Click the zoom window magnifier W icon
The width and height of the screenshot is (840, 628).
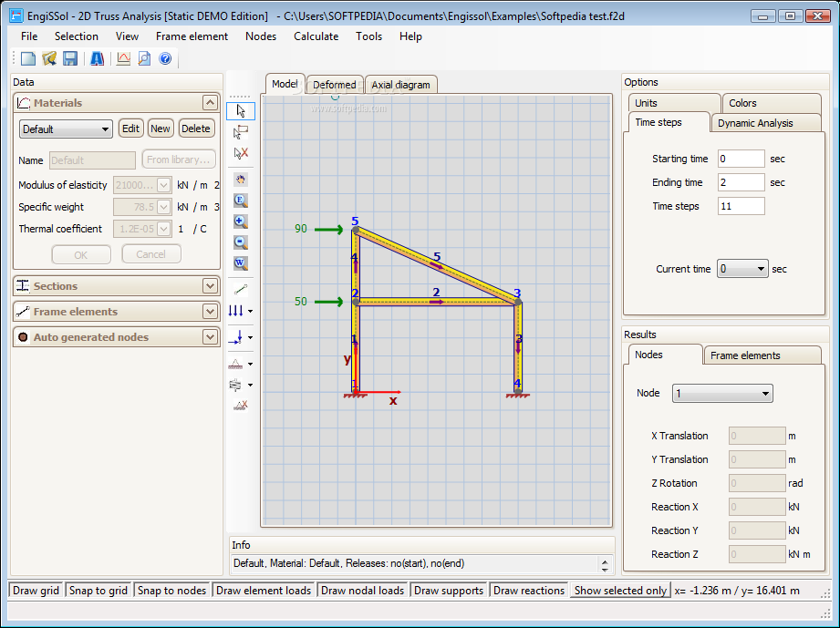point(241,263)
